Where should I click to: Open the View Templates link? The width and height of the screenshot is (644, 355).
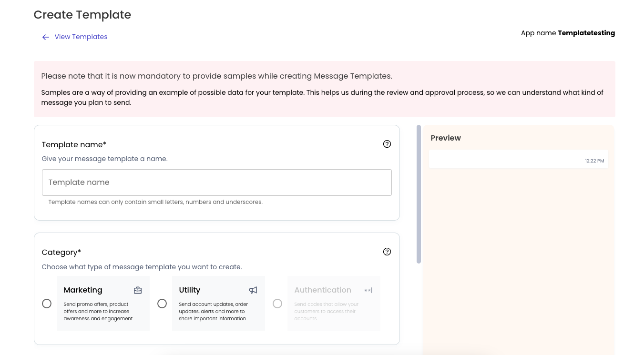(81, 37)
